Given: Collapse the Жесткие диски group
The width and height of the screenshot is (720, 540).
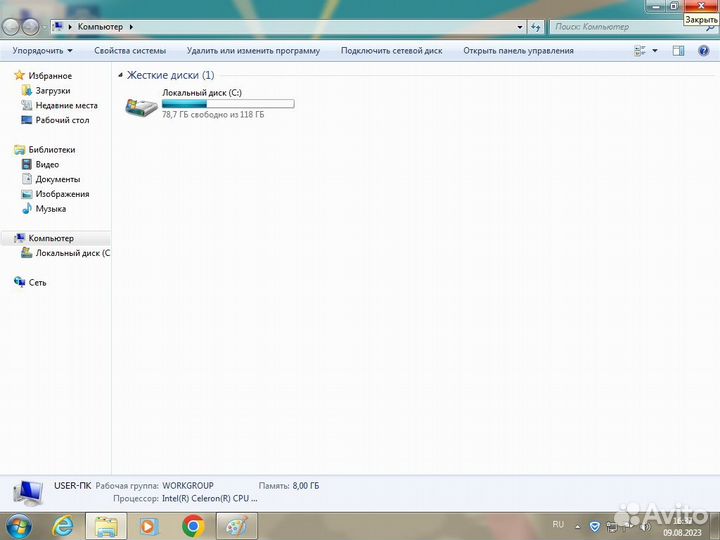Looking at the screenshot, I should [x=121, y=75].
